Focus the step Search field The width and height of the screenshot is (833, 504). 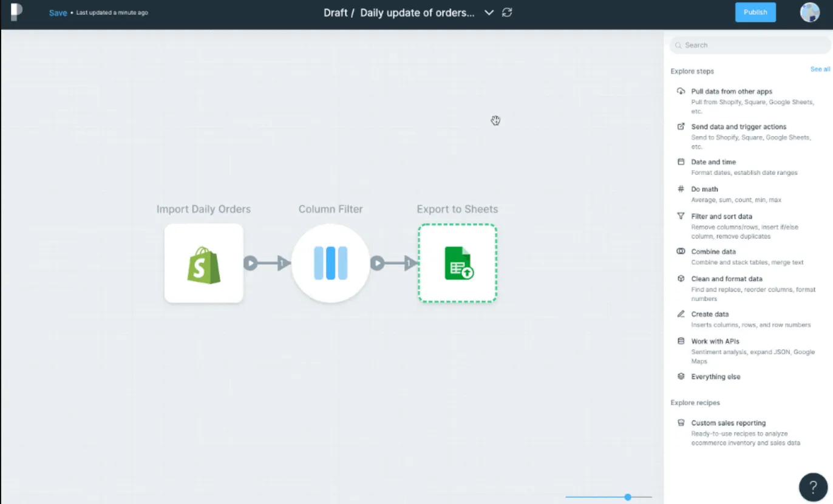point(750,45)
